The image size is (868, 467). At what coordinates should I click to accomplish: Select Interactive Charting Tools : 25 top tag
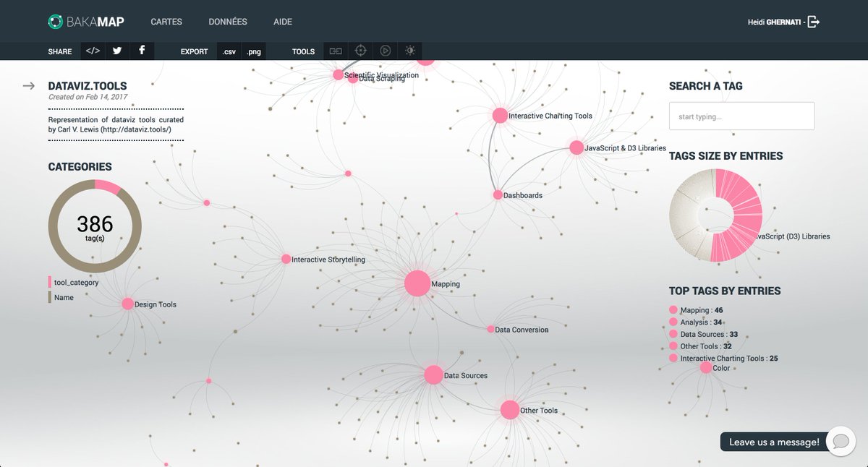pos(724,359)
